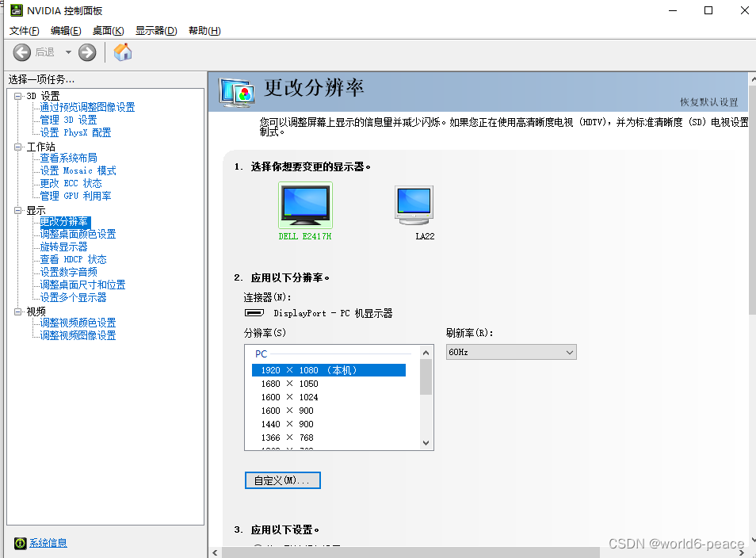The width and height of the screenshot is (756, 558).
Task: Collapse the 显示 tree node
Action: (18, 210)
